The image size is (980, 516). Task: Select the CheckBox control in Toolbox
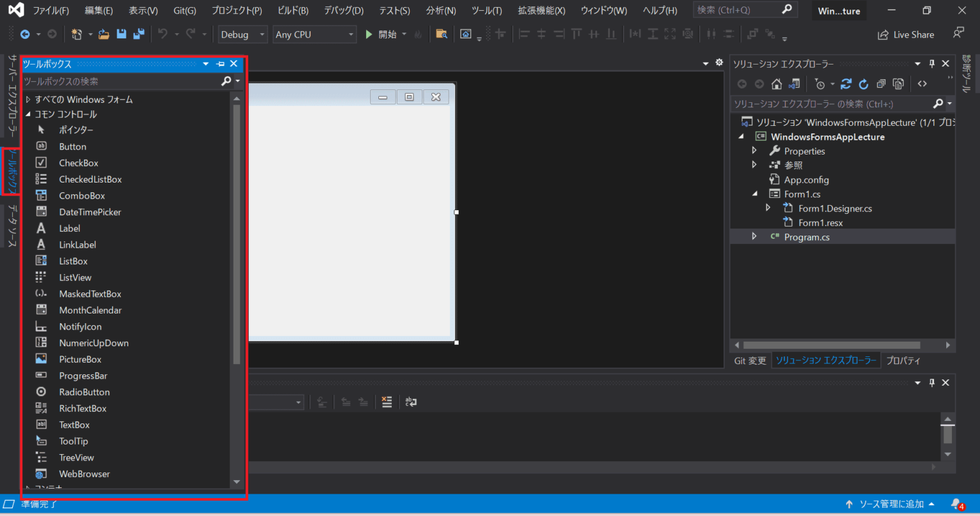tap(78, 163)
